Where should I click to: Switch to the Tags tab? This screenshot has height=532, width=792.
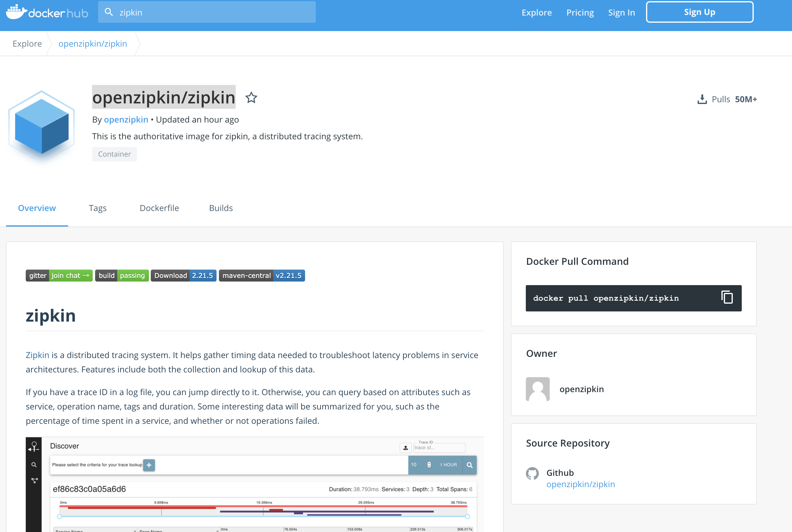pos(98,208)
